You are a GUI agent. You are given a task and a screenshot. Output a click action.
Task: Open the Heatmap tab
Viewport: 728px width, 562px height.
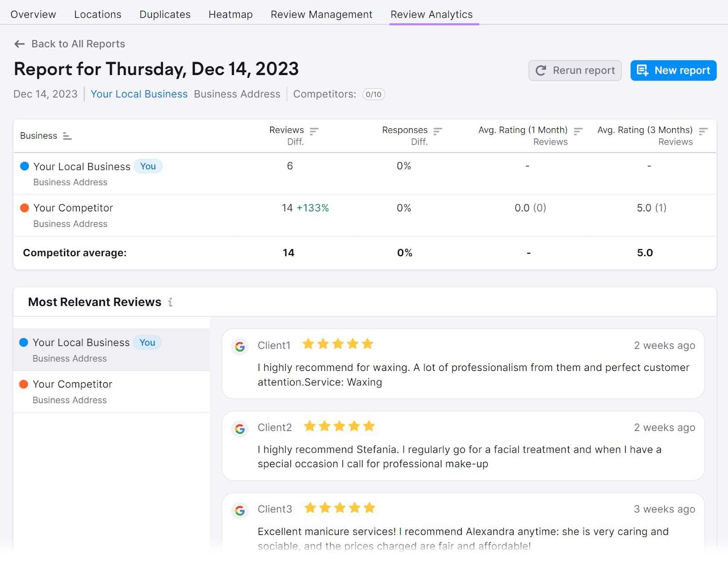230,14
